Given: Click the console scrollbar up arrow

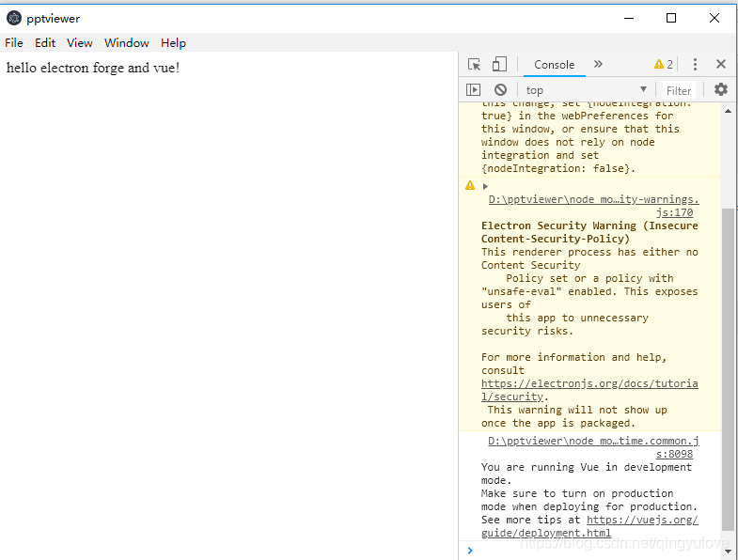Looking at the screenshot, I should click(x=728, y=111).
